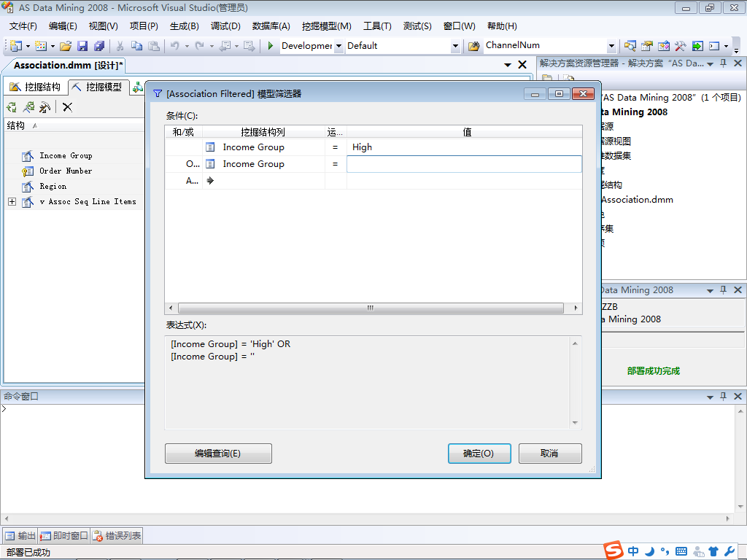747x560 pixels.
Task: Click the expression box scroll-down arrow
Action: 575,423
